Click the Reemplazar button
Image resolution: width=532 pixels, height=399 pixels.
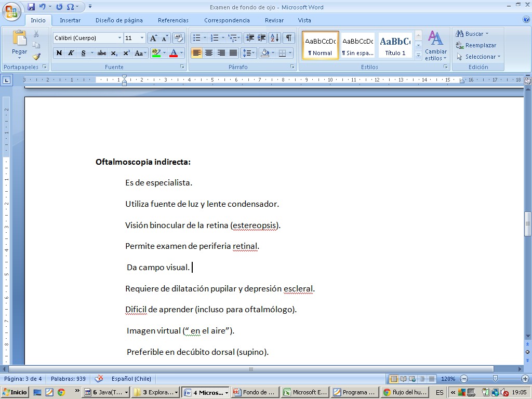coord(476,45)
